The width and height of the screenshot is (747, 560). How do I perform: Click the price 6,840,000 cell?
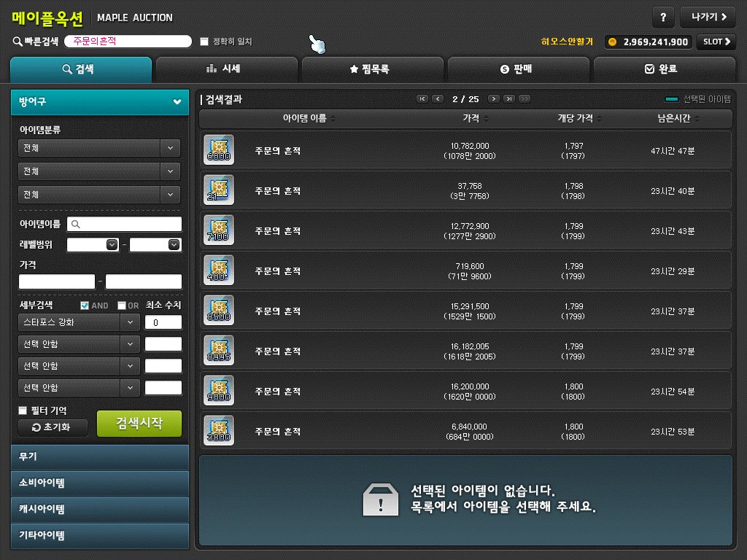point(470,432)
